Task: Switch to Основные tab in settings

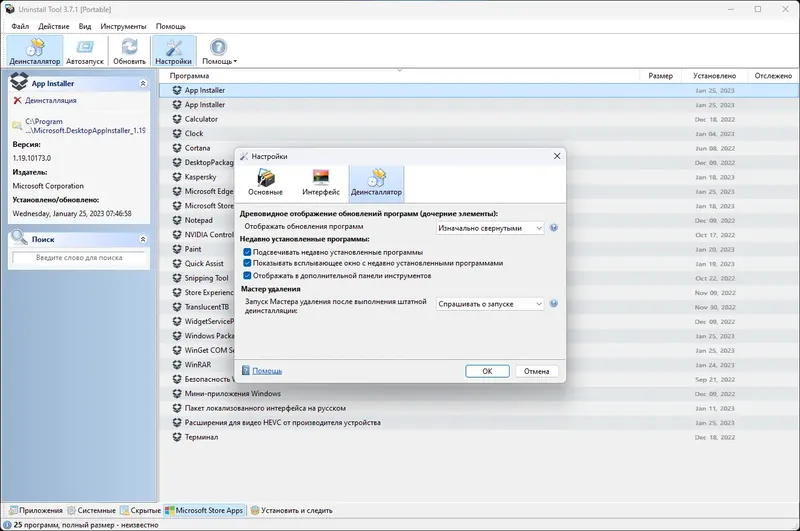Action: pyautogui.click(x=265, y=183)
